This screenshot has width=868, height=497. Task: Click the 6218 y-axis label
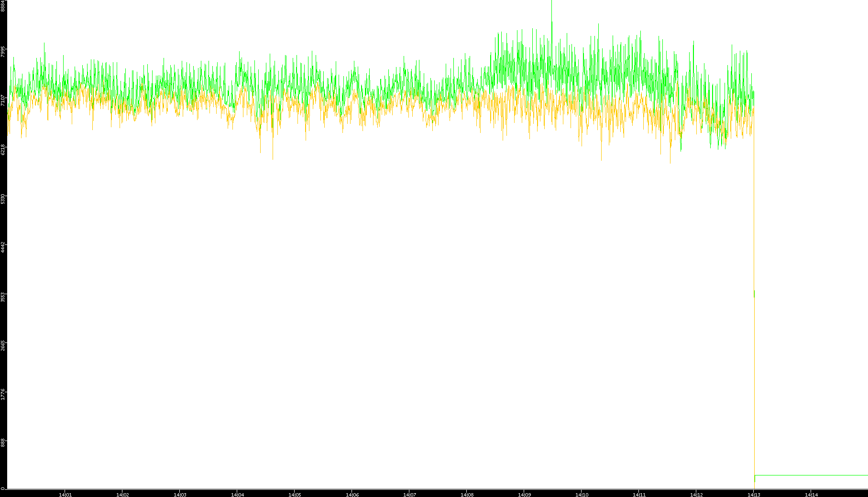[3, 149]
